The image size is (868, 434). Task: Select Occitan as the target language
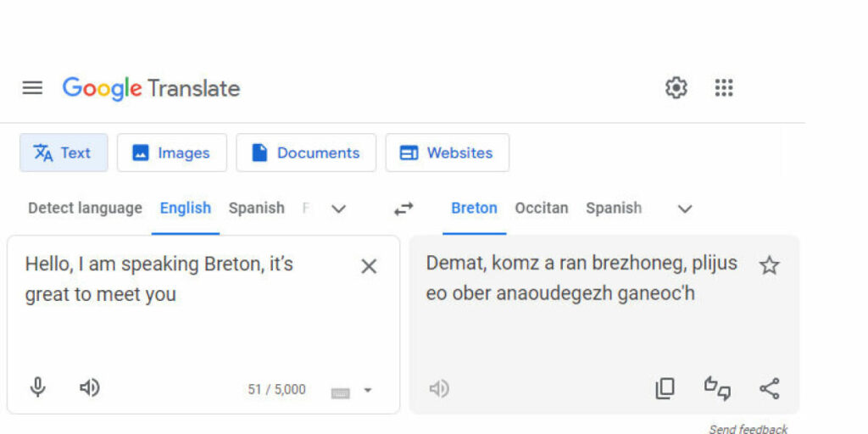click(x=542, y=209)
